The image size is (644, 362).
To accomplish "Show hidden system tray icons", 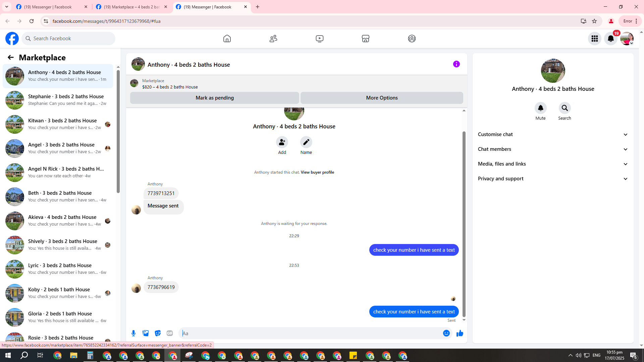I will tap(570, 355).
